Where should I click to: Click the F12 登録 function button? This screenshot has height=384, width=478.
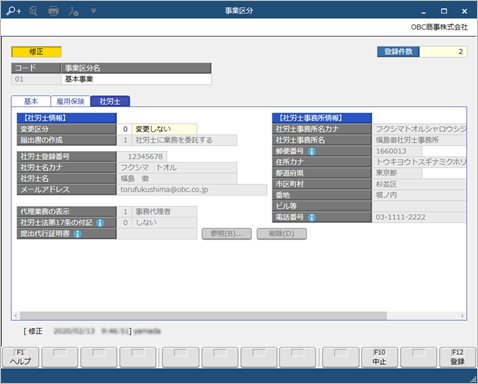[458, 357]
